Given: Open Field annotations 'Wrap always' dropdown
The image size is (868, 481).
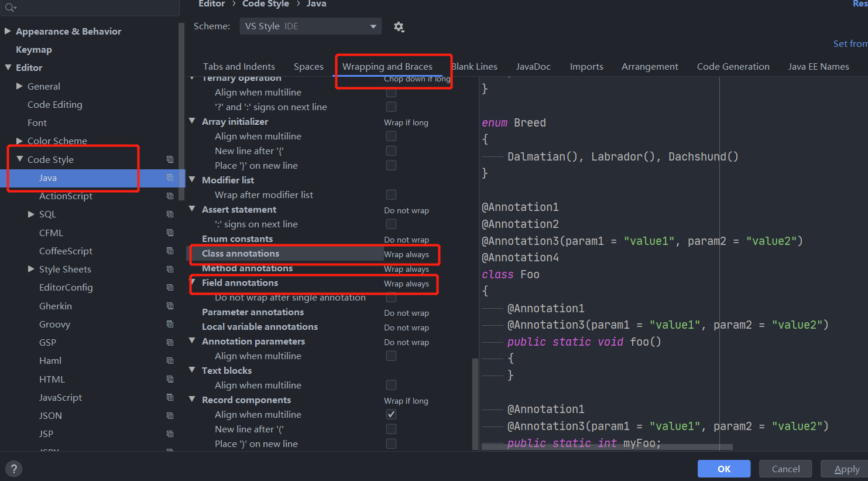Looking at the screenshot, I should coord(406,284).
